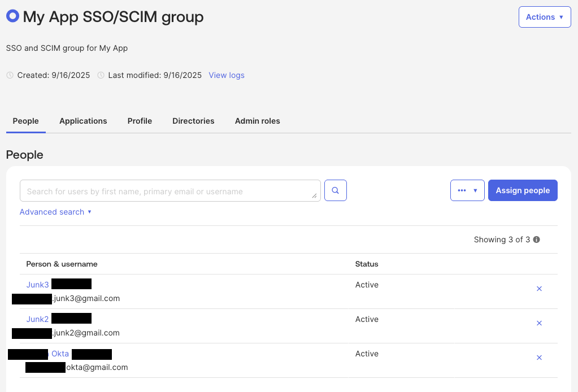Viewport: 578px width, 392px height.
Task: Click the Person & username column header
Action: click(62, 264)
